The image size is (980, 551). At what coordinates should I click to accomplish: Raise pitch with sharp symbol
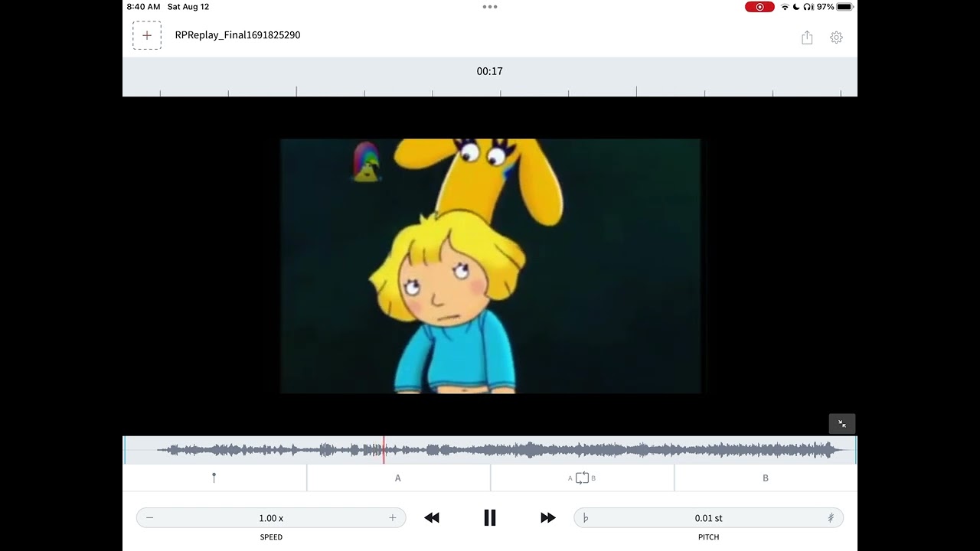point(831,518)
